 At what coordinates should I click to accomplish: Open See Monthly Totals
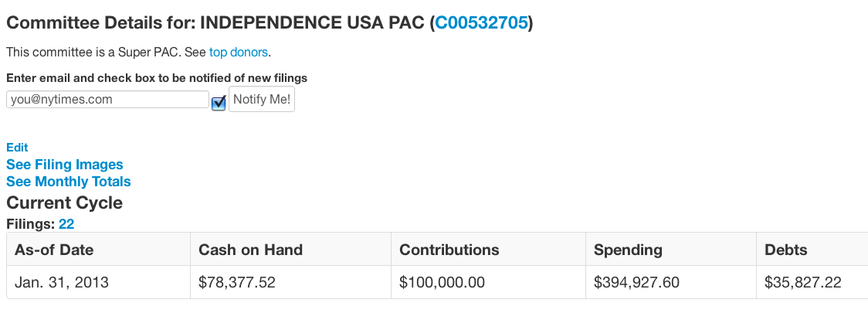tap(69, 182)
